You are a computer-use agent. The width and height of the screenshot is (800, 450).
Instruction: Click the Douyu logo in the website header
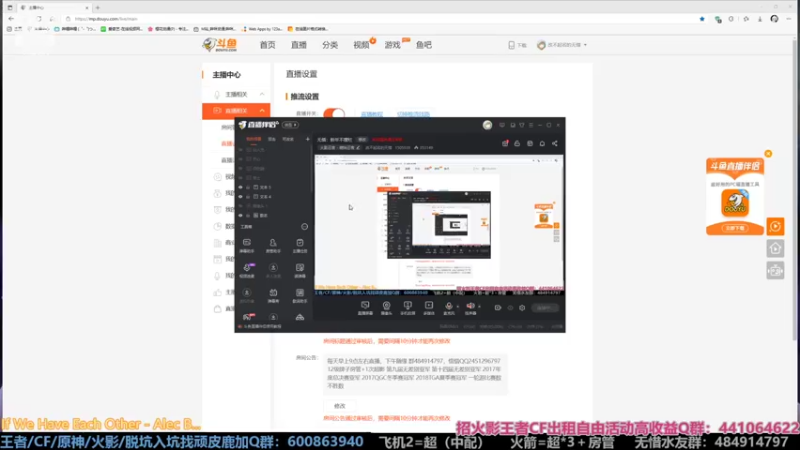220,45
